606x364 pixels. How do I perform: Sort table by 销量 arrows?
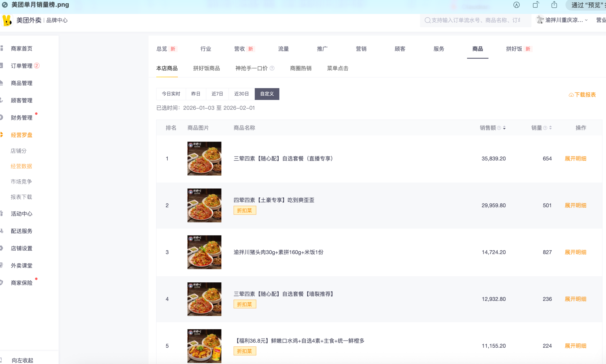coord(551,128)
